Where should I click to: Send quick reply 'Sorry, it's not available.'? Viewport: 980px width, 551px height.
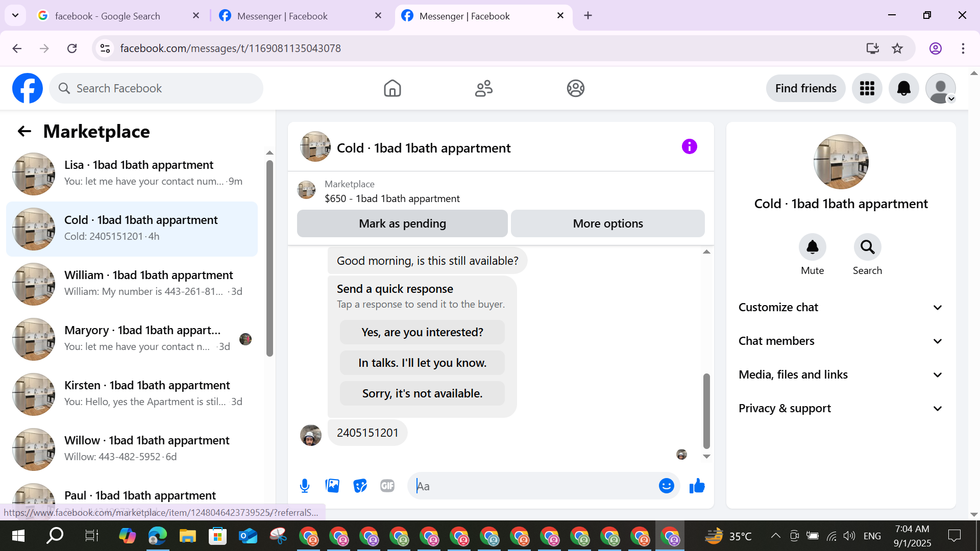click(x=422, y=393)
